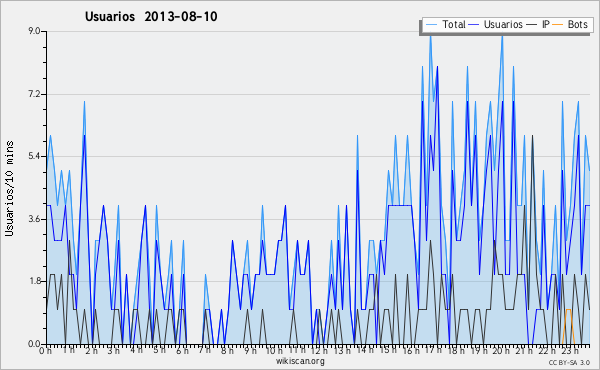This screenshot has width=600, height=370.
Task: Click the 2 h x-axis label
Action: [91, 350]
